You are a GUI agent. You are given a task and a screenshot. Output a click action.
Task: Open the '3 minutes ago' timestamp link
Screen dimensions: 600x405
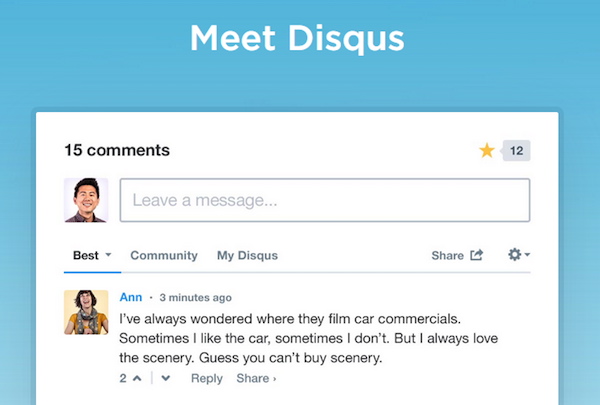[195, 298]
